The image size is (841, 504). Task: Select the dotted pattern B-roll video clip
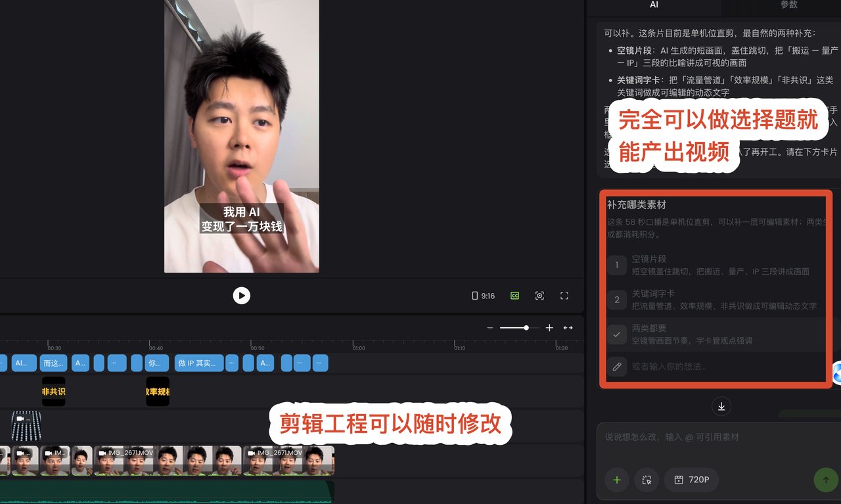tap(26, 426)
